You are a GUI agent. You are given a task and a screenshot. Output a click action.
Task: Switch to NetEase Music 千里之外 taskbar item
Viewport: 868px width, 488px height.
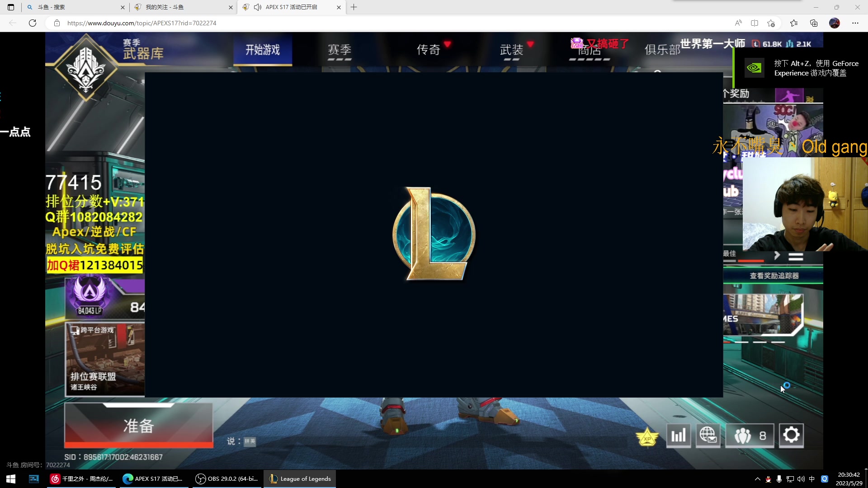[x=83, y=479]
